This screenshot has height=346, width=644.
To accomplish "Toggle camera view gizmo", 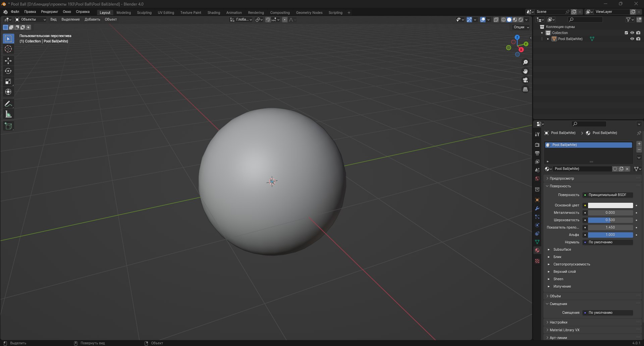I will [525, 80].
